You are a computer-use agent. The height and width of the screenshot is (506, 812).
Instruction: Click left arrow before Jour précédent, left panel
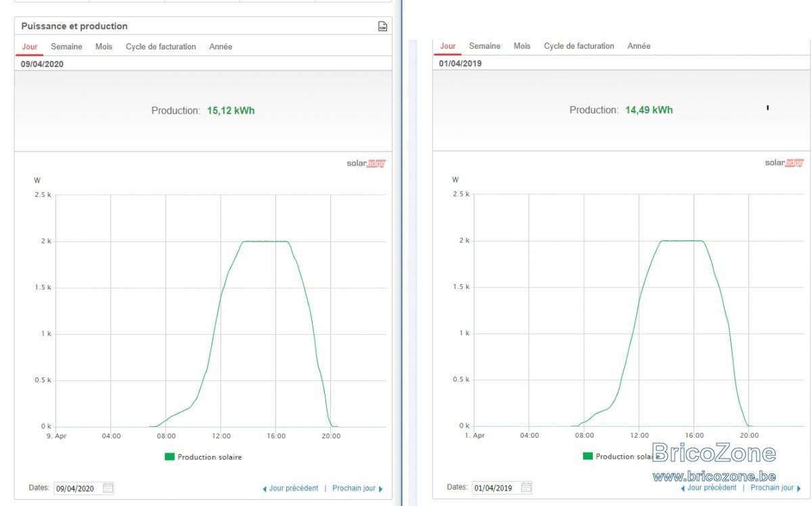click(x=265, y=489)
